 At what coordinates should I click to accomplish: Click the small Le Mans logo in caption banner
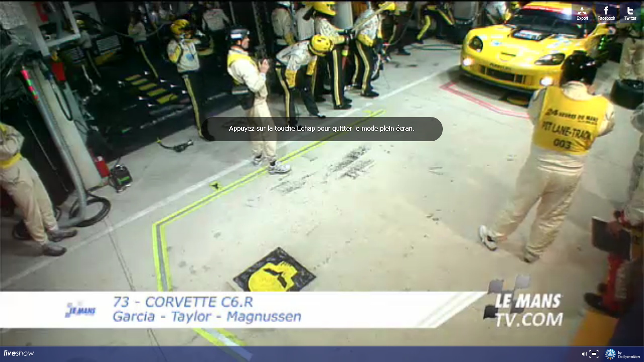click(80, 310)
